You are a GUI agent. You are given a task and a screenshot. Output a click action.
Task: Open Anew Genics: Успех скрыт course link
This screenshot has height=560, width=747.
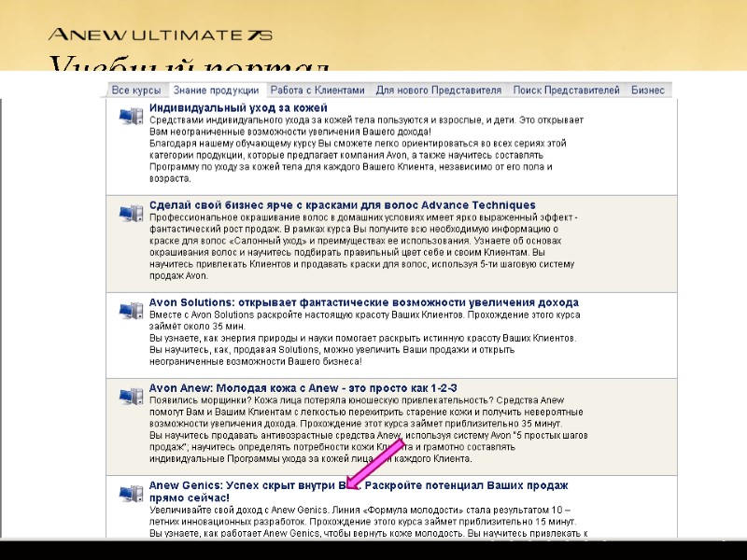point(359,492)
